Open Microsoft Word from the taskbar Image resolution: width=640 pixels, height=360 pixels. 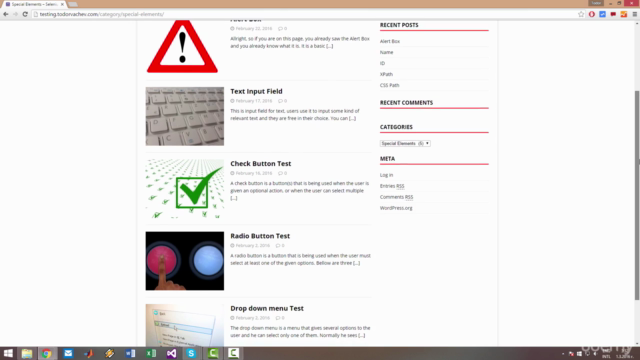(130, 353)
